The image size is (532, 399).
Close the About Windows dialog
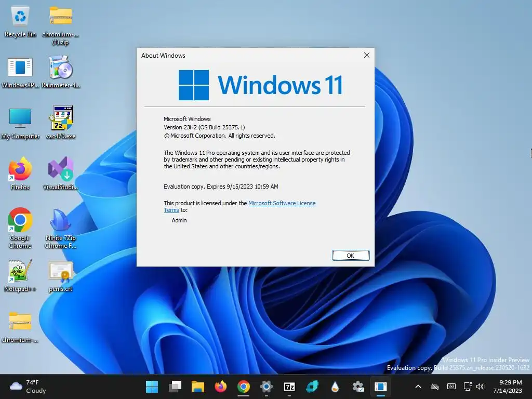pos(366,55)
